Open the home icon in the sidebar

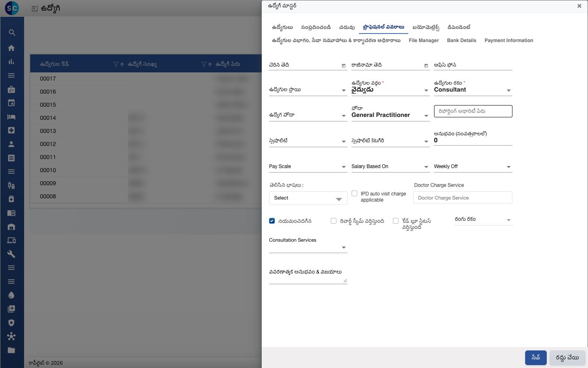click(11, 48)
